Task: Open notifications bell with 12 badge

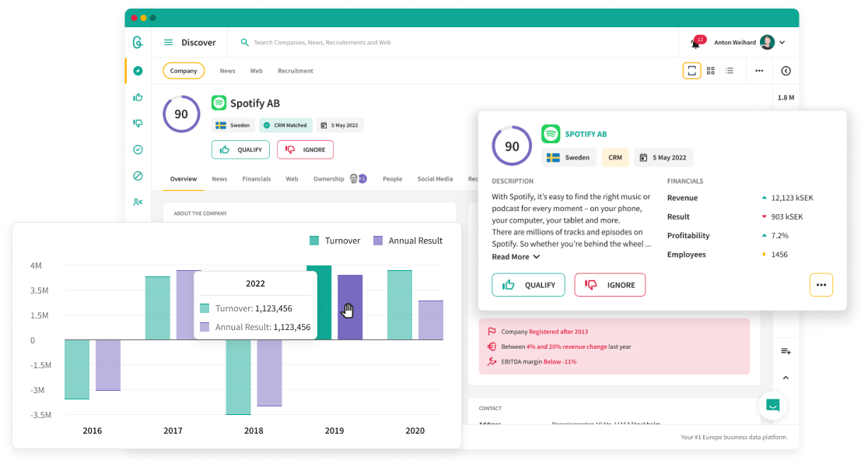Action: click(697, 43)
